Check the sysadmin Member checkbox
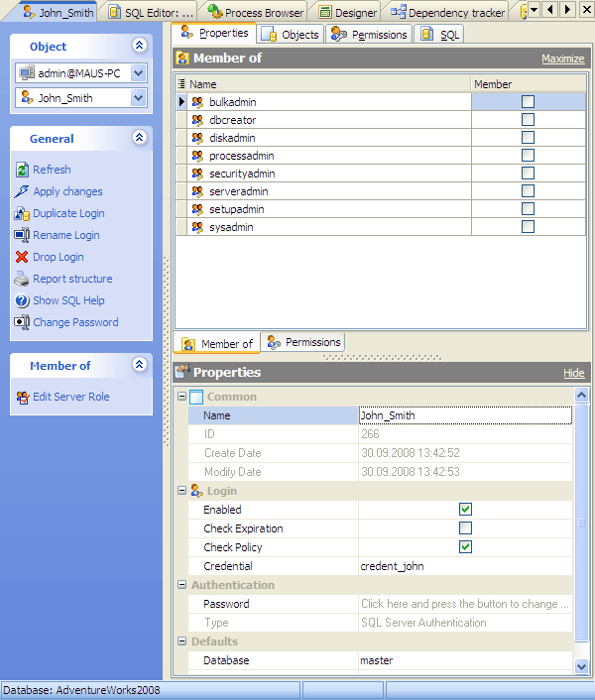 pos(528,227)
